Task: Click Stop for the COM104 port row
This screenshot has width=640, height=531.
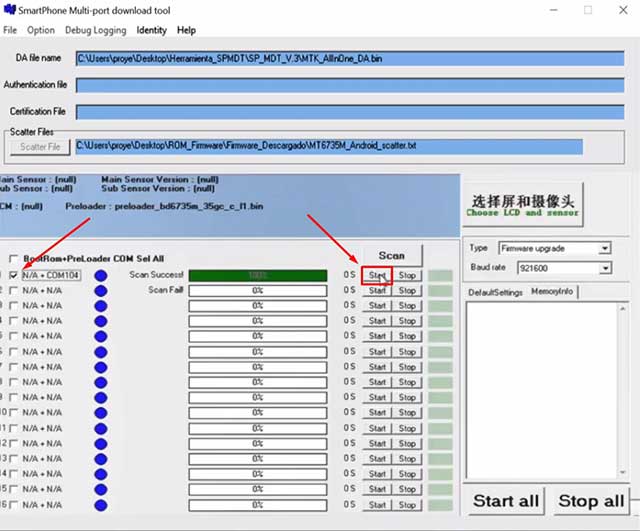Action: pyautogui.click(x=407, y=275)
